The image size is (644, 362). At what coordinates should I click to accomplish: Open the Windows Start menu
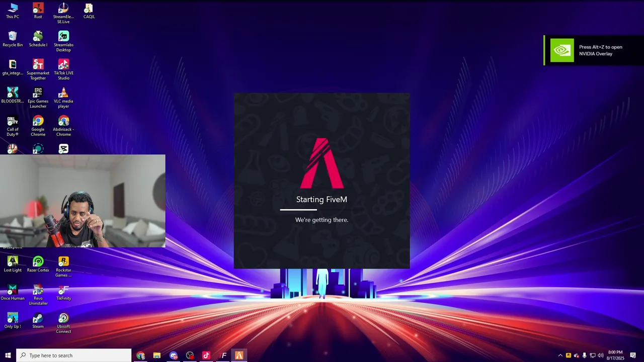pos(8,355)
